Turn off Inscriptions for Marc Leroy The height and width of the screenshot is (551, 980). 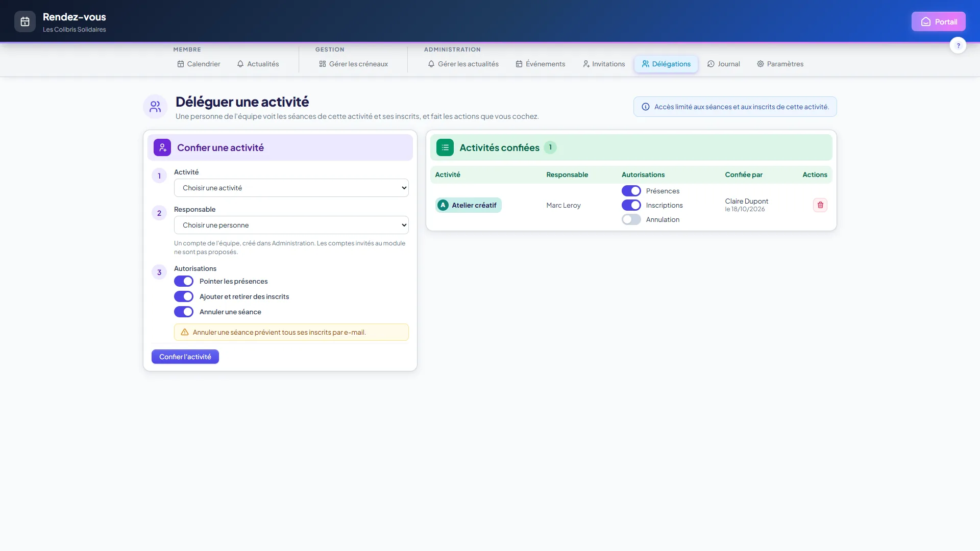tap(631, 205)
